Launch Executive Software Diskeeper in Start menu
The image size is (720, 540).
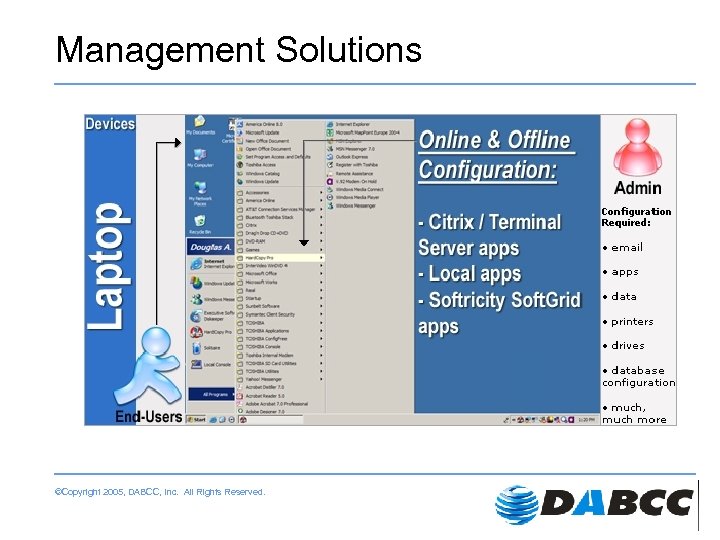tap(212, 316)
